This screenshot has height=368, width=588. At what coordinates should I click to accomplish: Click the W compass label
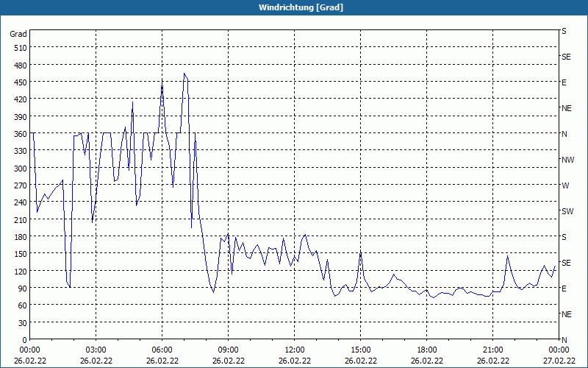point(565,185)
